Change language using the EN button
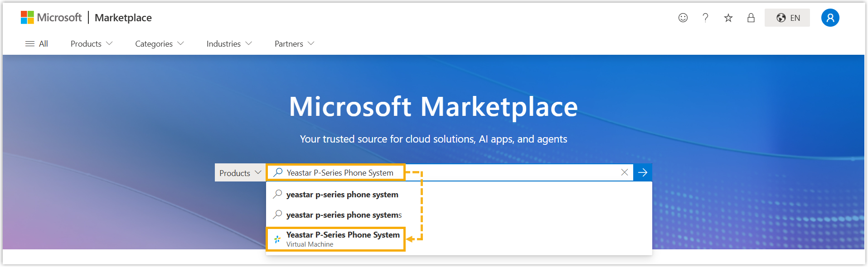The width and height of the screenshot is (868, 267). pyautogui.click(x=787, y=18)
